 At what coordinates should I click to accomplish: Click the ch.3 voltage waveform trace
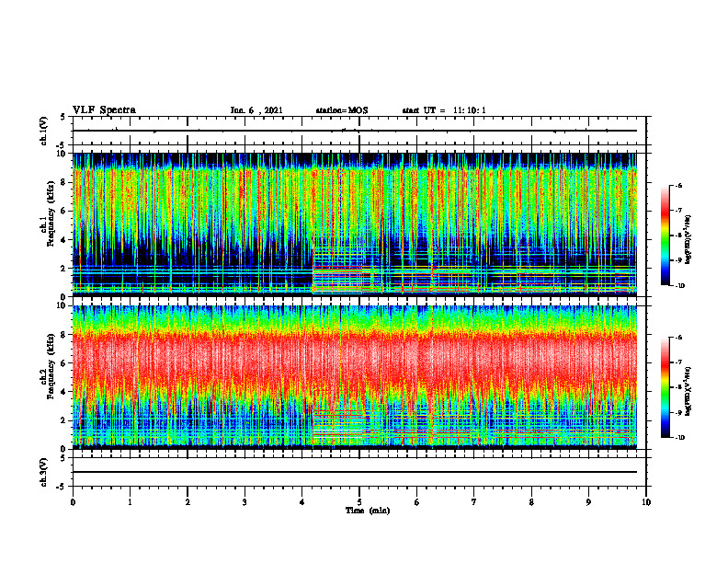[355, 472]
